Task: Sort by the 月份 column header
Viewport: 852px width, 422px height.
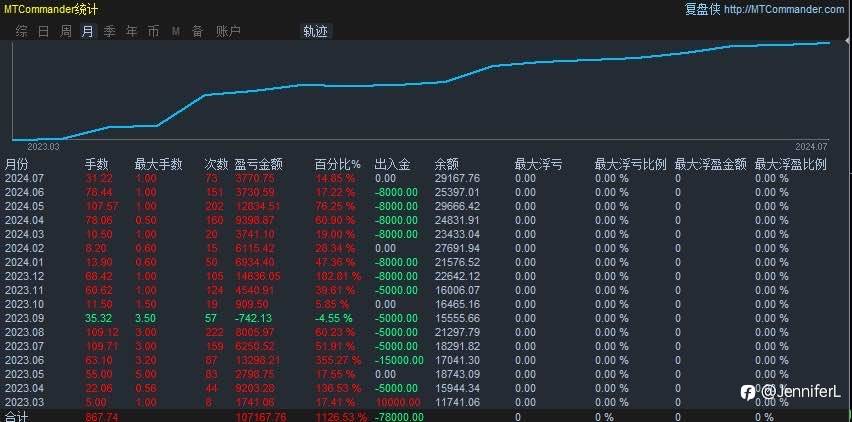Action: (x=16, y=164)
